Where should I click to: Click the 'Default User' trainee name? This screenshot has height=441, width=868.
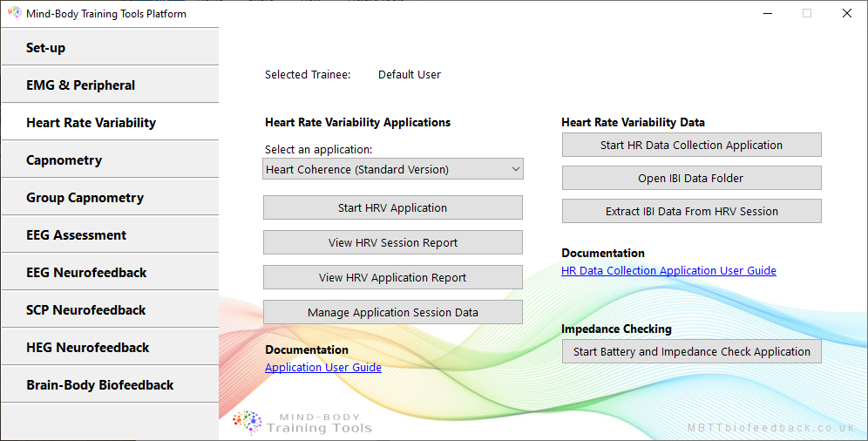coord(410,75)
